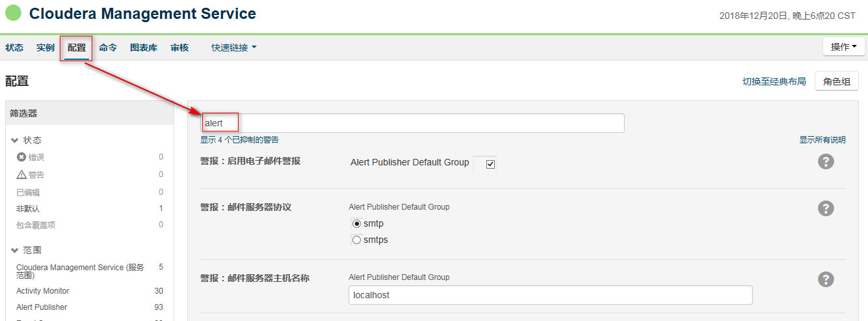Click the 警报：邮件服务器协议 setting label

246,207
